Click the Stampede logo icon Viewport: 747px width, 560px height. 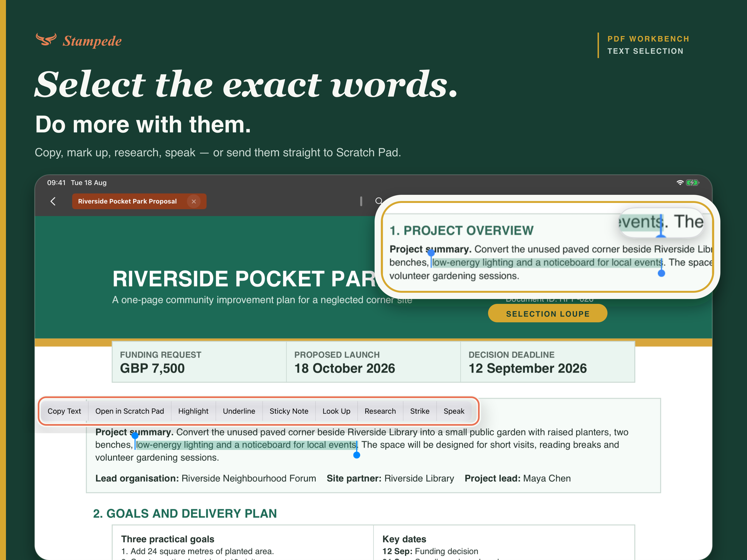coord(46,40)
